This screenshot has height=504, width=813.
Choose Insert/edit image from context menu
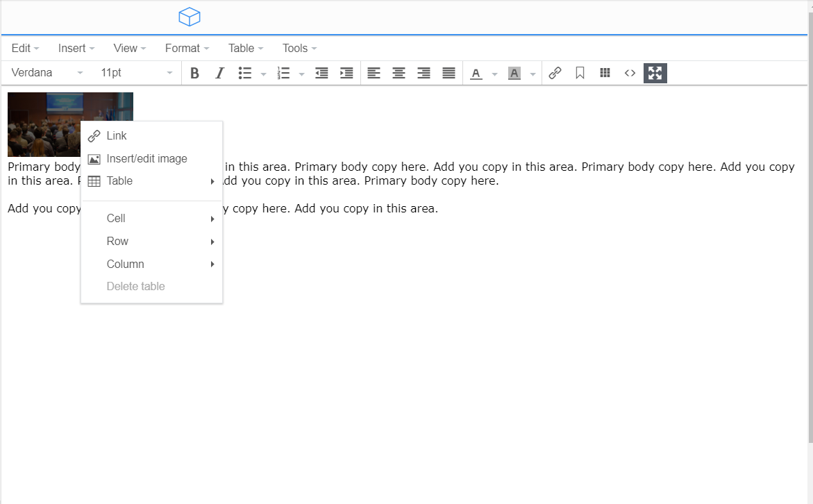point(151,159)
